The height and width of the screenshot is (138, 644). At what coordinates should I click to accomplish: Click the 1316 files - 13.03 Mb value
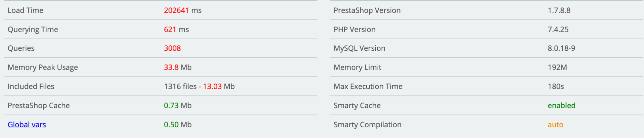[199, 87]
